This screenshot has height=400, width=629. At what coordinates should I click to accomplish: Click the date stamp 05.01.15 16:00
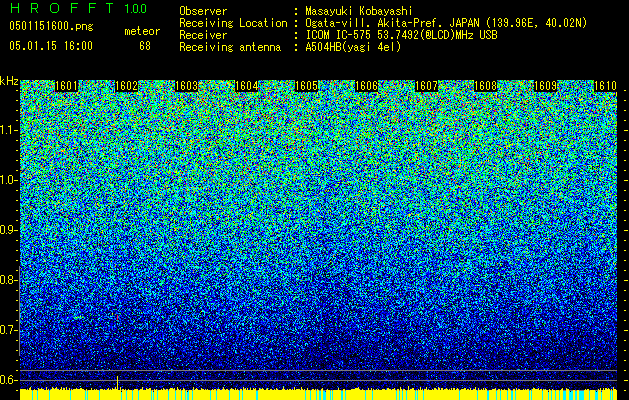(51, 46)
